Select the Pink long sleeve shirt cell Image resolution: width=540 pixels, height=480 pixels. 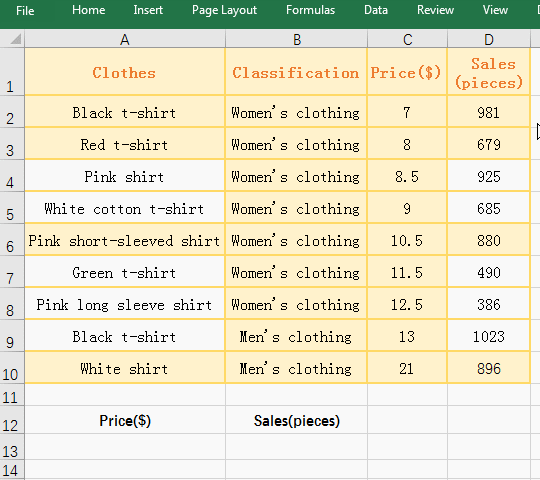[125, 304]
